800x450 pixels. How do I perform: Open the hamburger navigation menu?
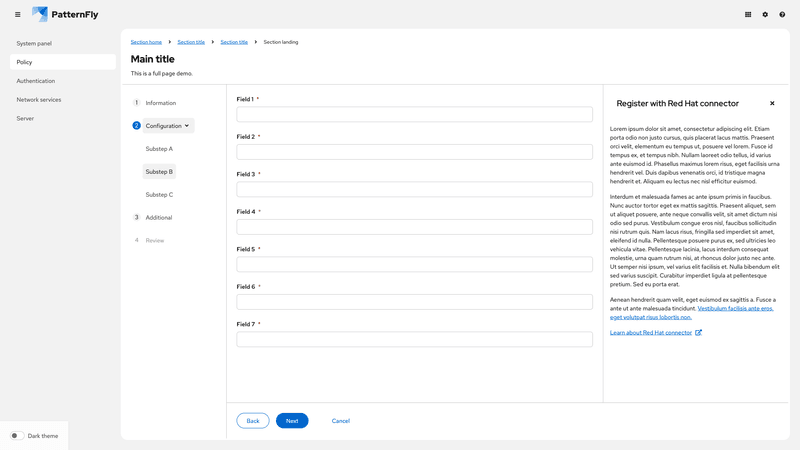17,15
